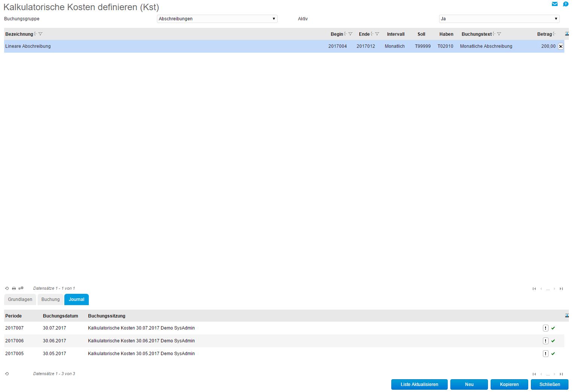
Task: Click the Buchungsdatum column header
Action: (61, 316)
